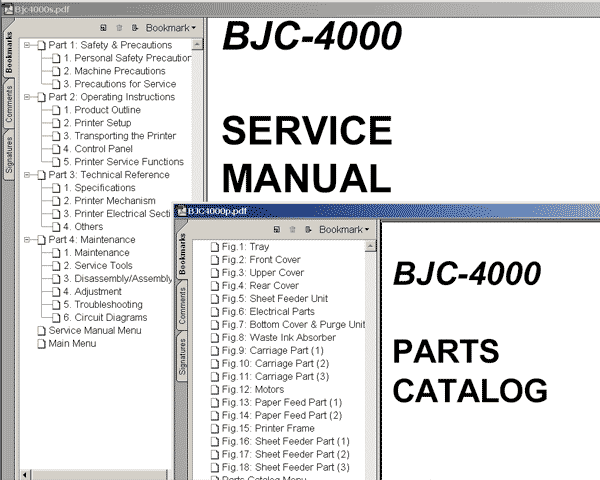
Task: Open bookmark 2. Printer Mechanism
Action: 109,201
